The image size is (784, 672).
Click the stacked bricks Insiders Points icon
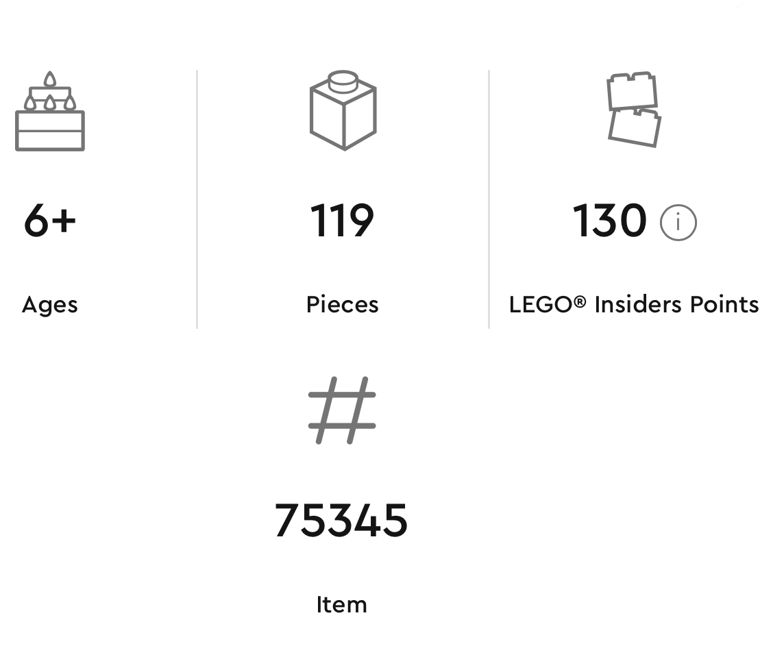(x=634, y=110)
